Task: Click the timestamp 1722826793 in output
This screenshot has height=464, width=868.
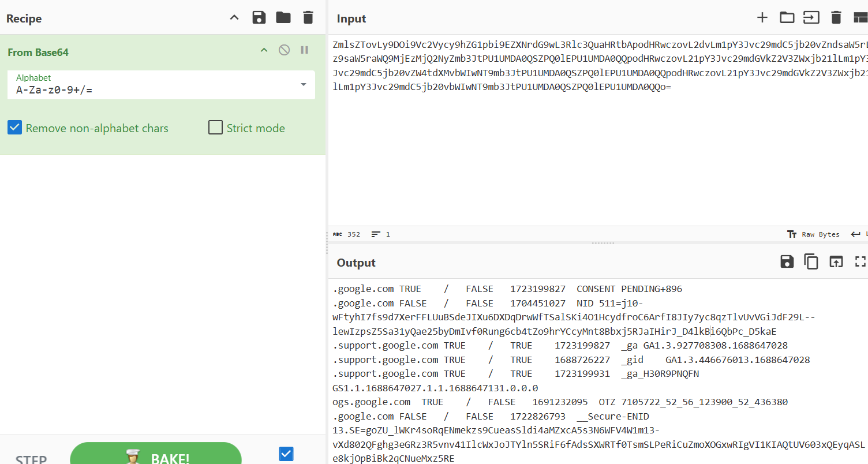Action: [538, 417]
